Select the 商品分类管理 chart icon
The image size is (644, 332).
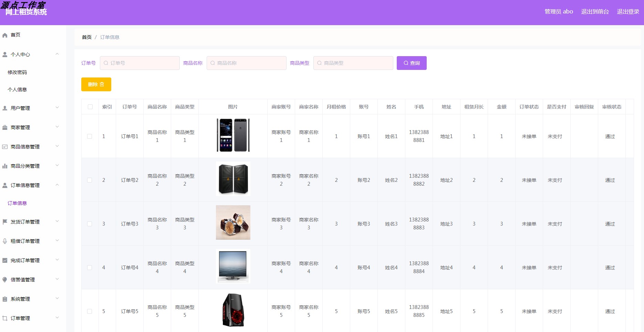5,166
